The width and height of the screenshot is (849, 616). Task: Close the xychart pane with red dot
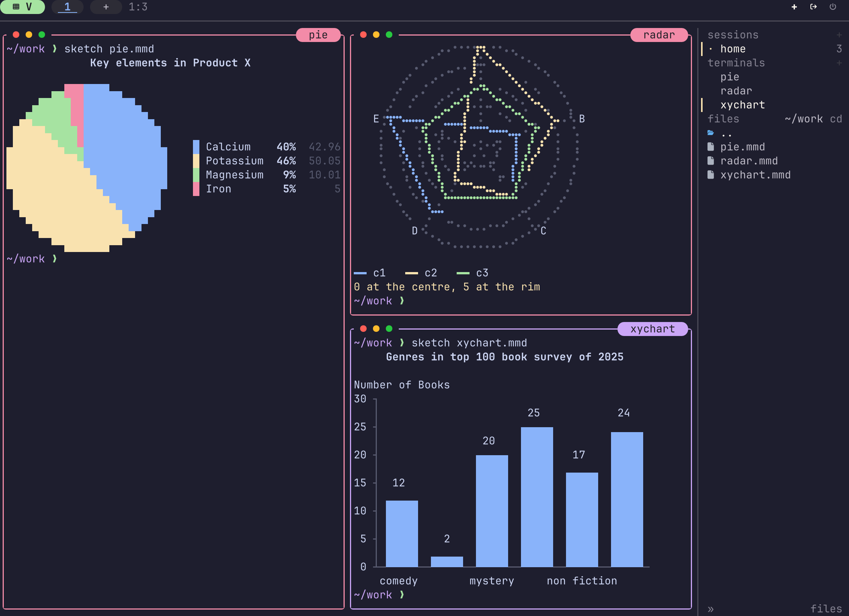click(x=363, y=329)
